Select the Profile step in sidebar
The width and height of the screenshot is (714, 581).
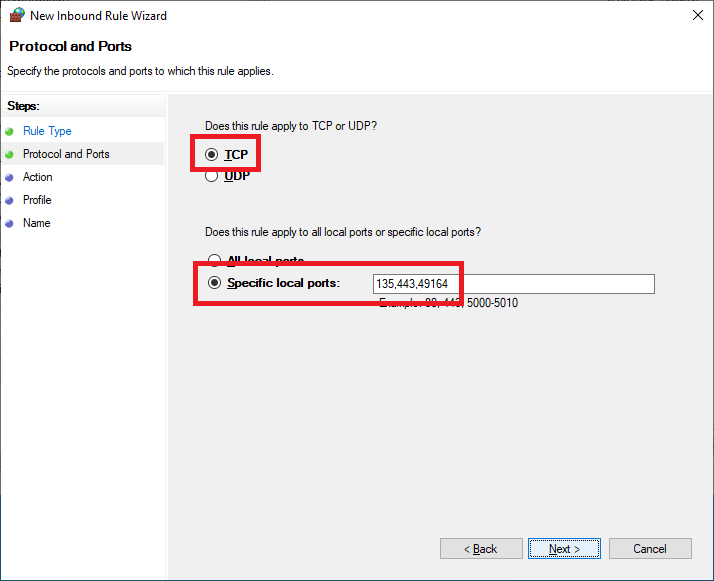tap(37, 200)
